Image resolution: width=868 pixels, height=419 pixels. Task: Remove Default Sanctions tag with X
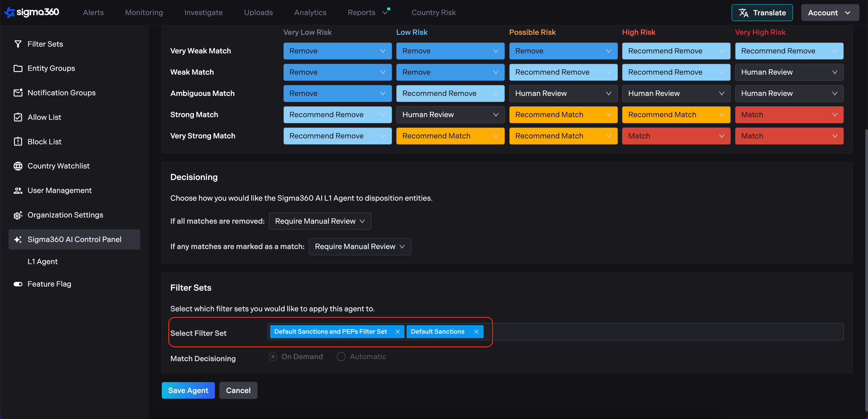click(477, 332)
